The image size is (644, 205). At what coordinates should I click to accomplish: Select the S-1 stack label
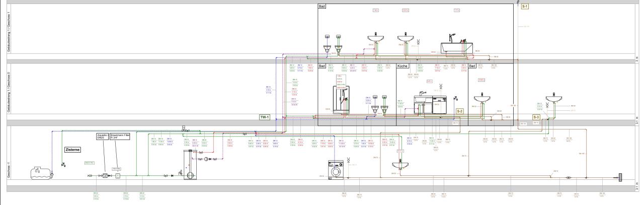point(525,8)
